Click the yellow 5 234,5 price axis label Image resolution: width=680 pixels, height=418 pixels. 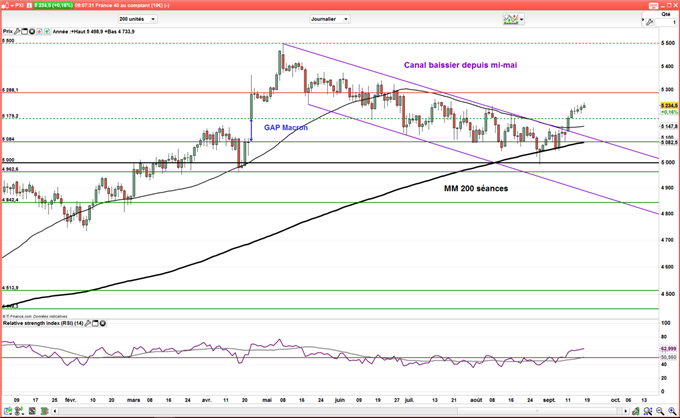coord(668,106)
